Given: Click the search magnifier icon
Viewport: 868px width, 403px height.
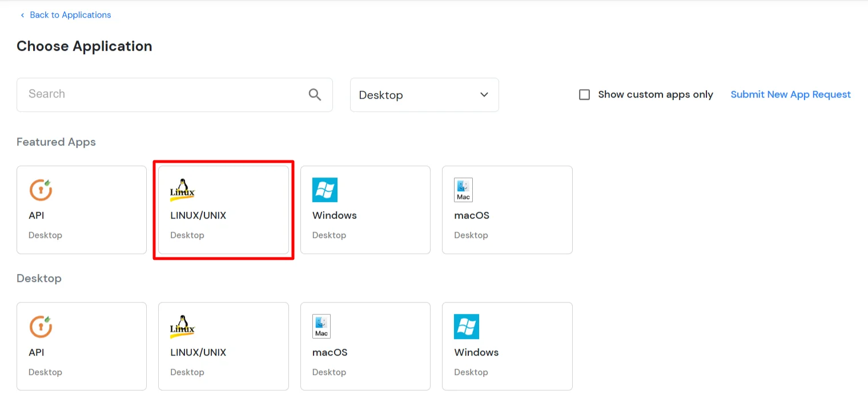Looking at the screenshot, I should [x=315, y=95].
